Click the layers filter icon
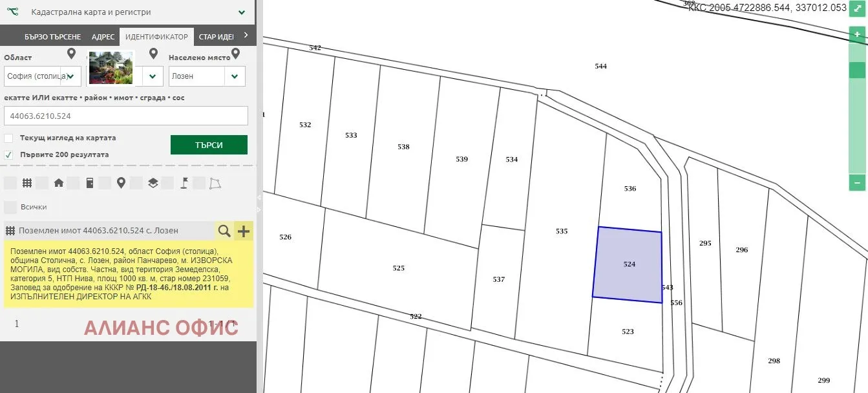 (x=153, y=183)
